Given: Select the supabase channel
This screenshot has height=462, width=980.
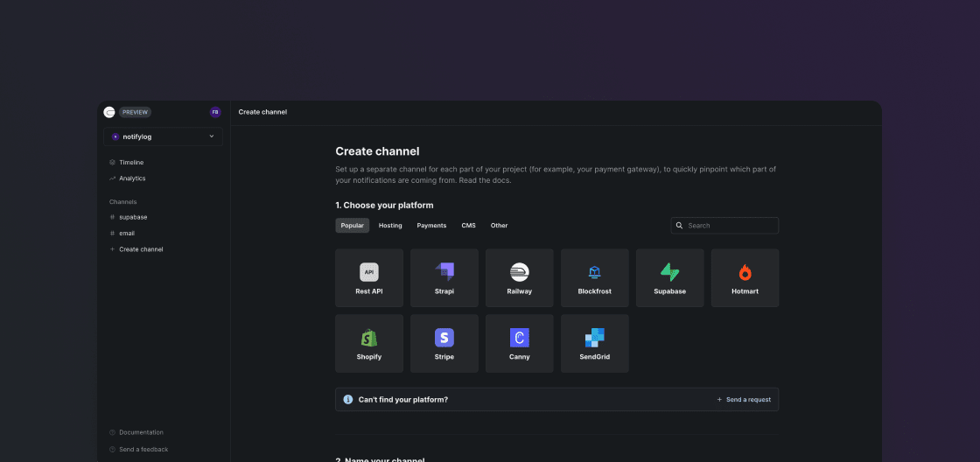Looking at the screenshot, I should (133, 217).
